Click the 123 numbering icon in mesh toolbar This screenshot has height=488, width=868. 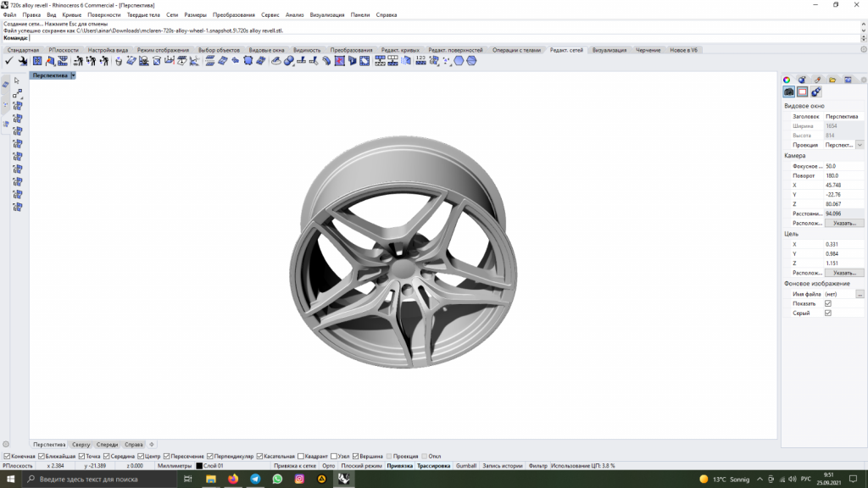(x=420, y=61)
